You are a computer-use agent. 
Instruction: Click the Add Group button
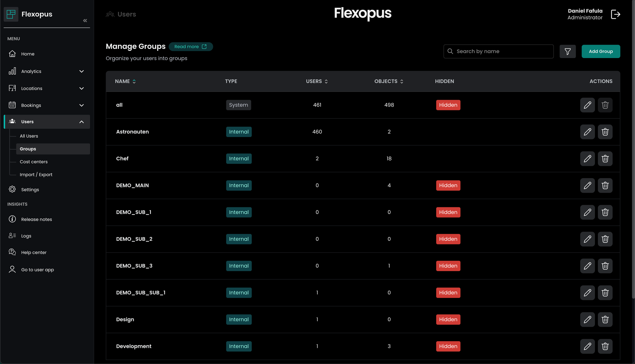pos(600,51)
